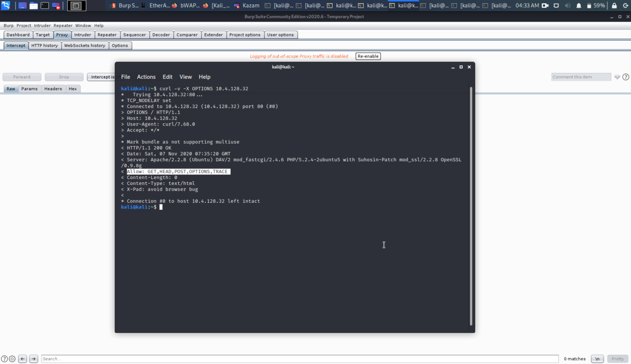Open the volume control tray icon
631x364 pixels.
(x=568, y=6)
